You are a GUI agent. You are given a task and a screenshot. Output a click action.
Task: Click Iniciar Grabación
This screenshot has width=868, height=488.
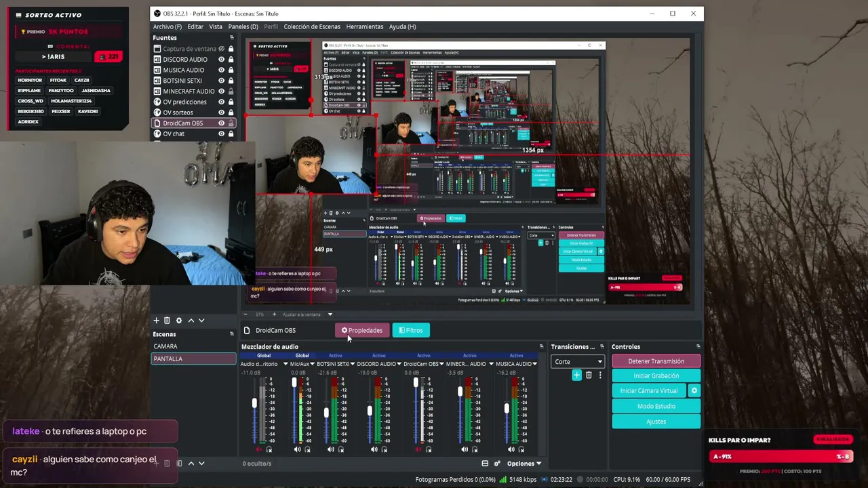click(656, 375)
